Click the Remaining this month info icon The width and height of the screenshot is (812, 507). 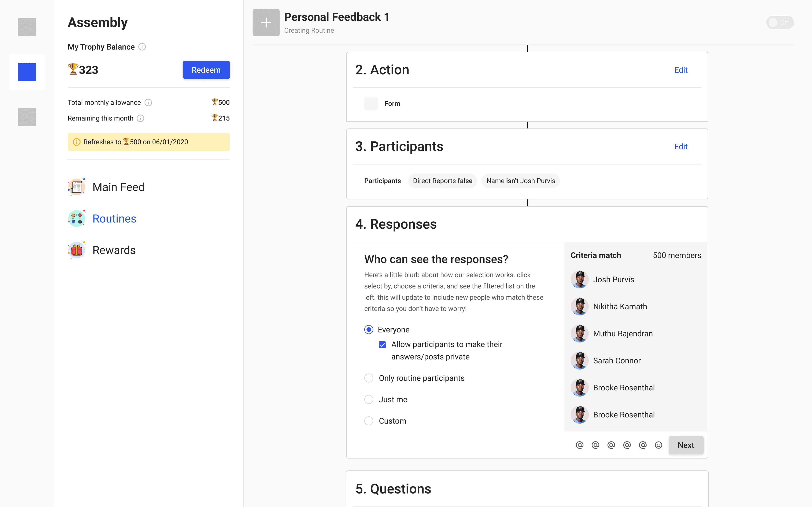141,118
